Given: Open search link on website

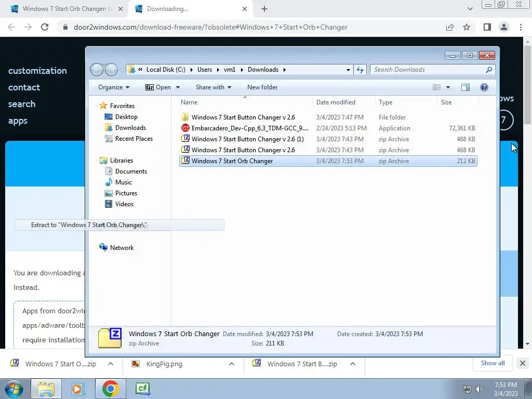Looking at the screenshot, I should (x=22, y=104).
